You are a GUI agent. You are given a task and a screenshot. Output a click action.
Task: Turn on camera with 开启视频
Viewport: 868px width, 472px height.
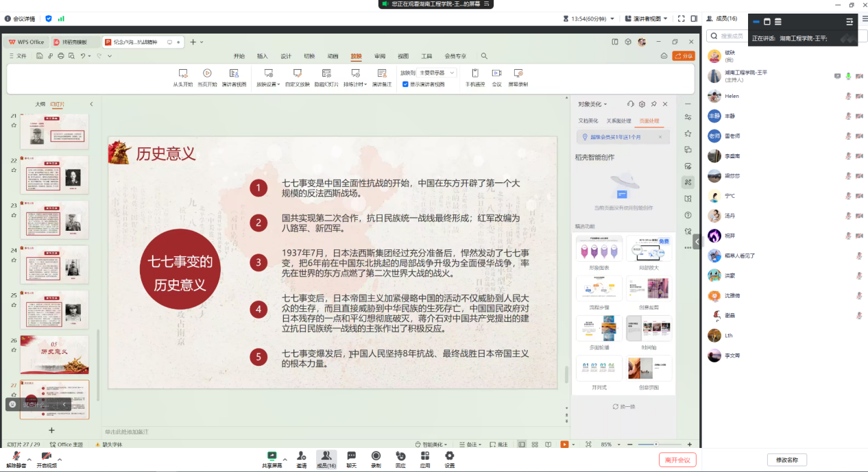point(47,456)
